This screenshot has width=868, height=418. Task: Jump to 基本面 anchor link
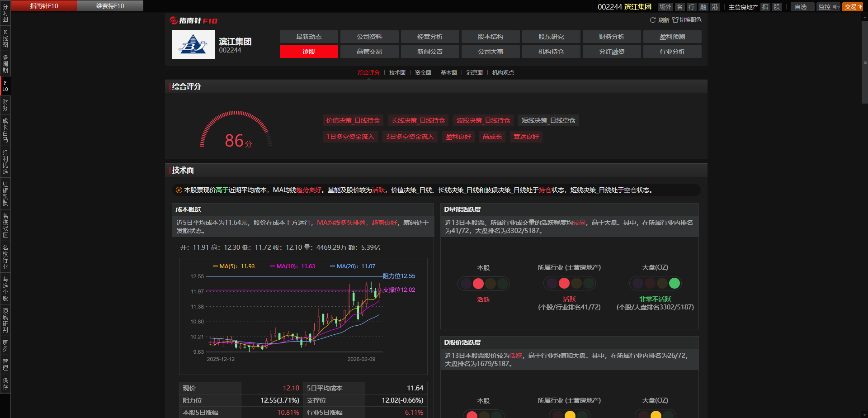pyautogui.click(x=449, y=72)
